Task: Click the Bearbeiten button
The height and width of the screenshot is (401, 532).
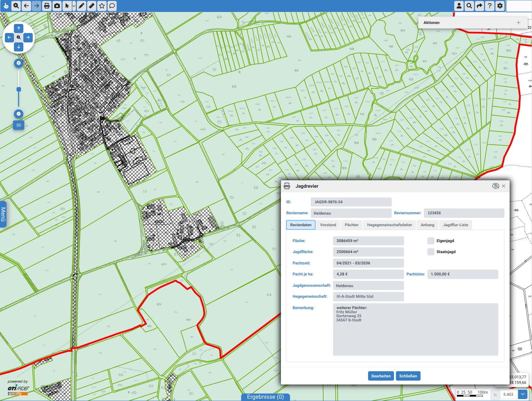Action: pyautogui.click(x=381, y=376)
